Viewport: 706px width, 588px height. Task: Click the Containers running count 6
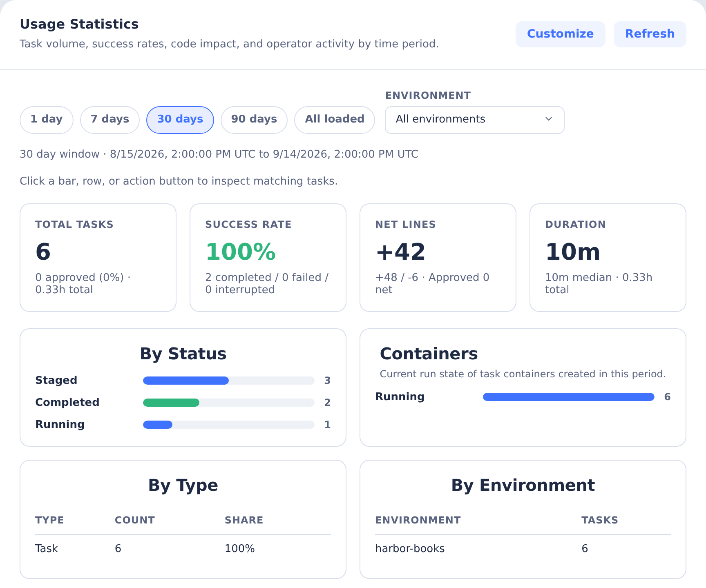pyautogui.click(x=667, y=397)
